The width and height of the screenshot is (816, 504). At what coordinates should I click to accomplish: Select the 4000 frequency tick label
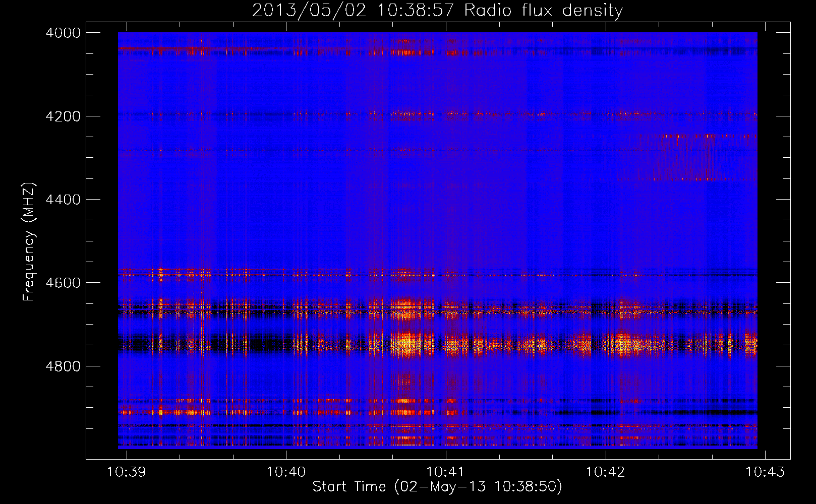click(63, 33)
